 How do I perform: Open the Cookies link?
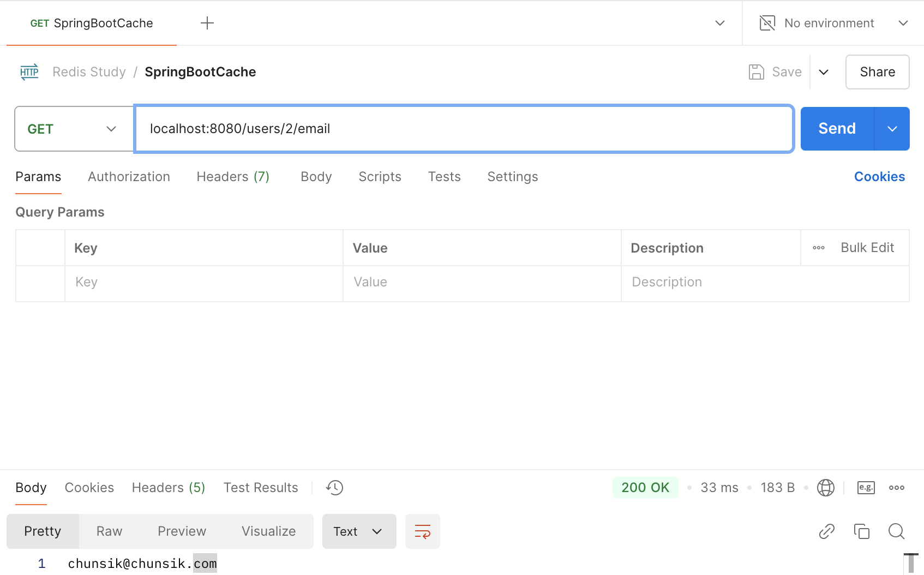879,177
